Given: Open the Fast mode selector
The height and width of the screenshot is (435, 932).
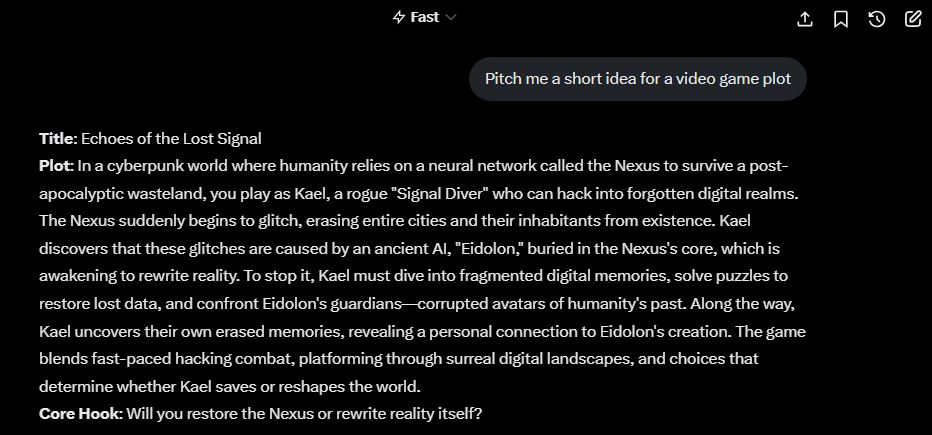Looking at the screenshot, I should (x=425, y=17).
